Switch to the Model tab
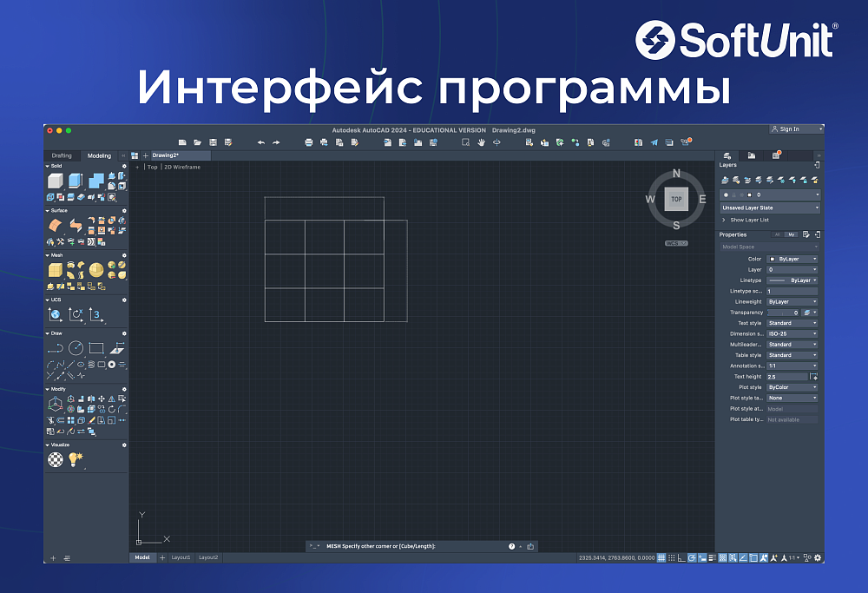868x593 pixels. 142,557
